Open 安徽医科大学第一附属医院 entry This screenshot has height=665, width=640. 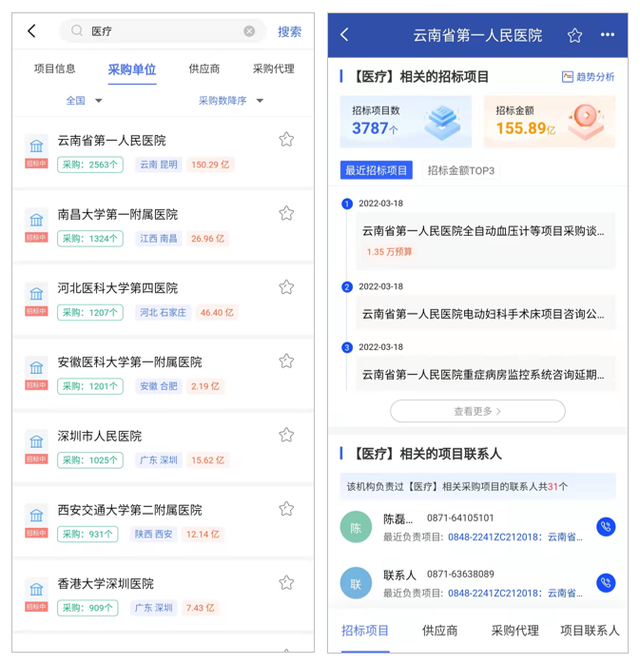[x=163, y=374]
